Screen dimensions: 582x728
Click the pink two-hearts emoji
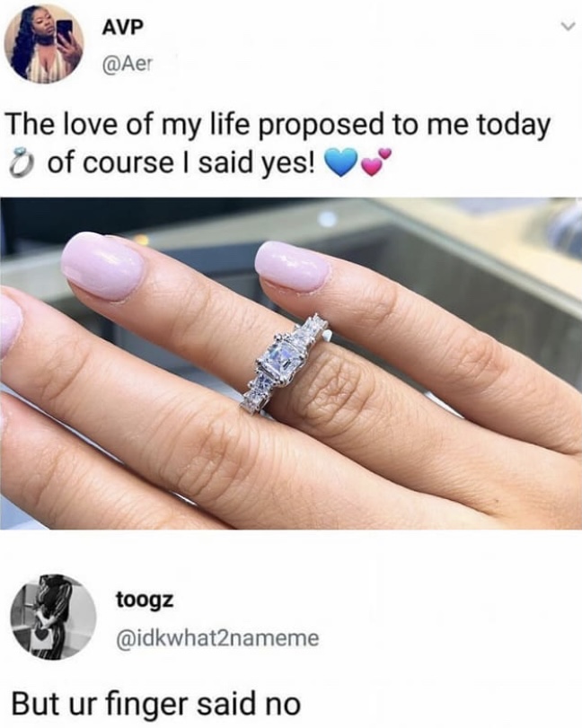pyautogui.click(x=375, y=162)
